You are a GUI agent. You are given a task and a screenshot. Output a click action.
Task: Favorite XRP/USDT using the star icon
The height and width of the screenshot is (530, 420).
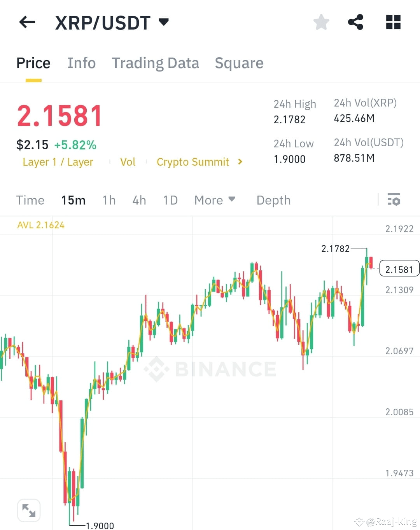coord(321,22)
